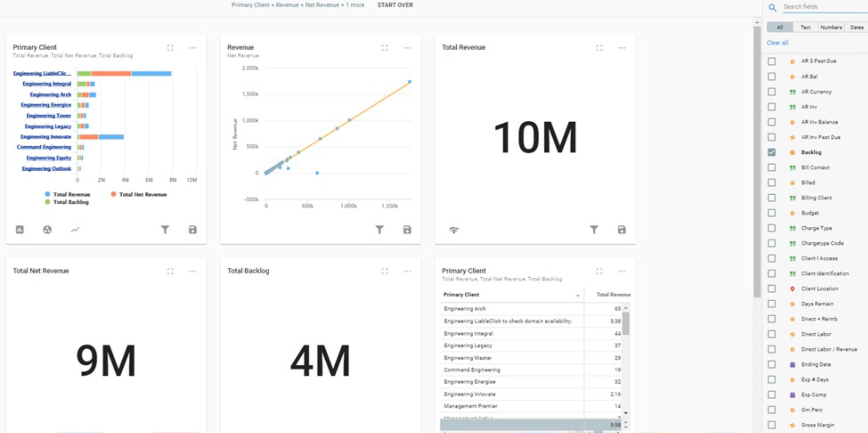Image resolution: width=868 pixels, height=433 pixels.
Task: Select the Dates field filter tab
Action: pos(857,27)
